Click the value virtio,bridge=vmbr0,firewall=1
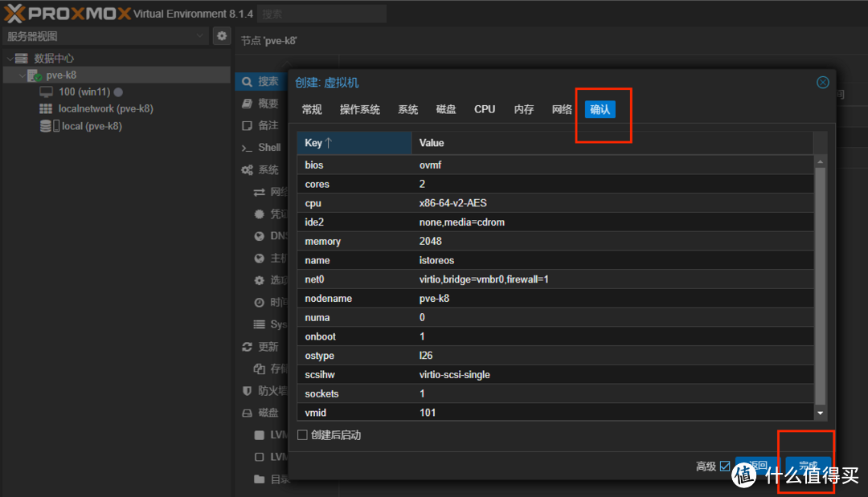Screen dimensions: 868x497 pyautogui.click(x=484, y=279)
